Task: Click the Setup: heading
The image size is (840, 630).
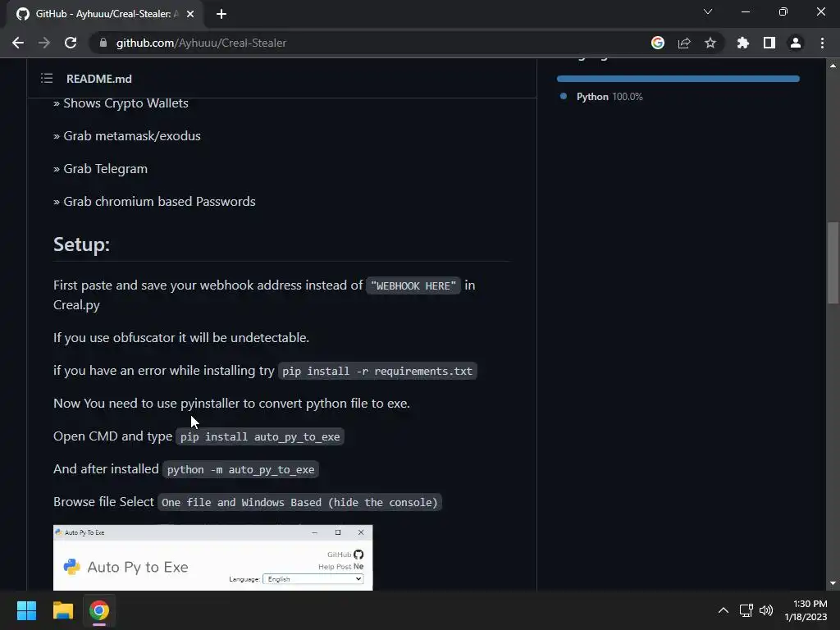Action: [81, 244]
